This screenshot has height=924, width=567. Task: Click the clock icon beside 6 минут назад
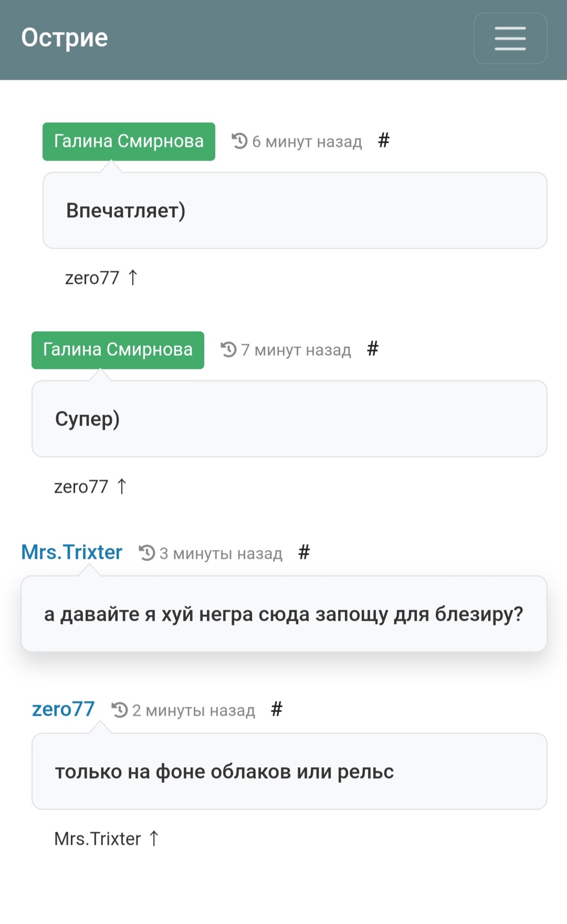[x=239, y=141]
